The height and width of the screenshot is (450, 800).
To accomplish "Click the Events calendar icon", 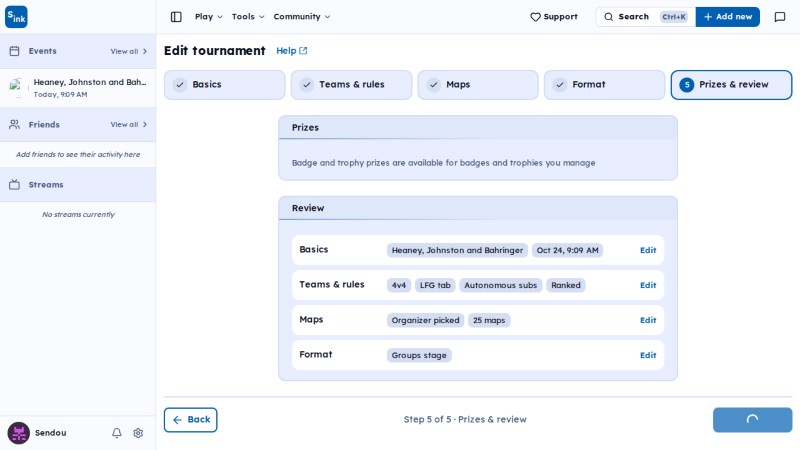I will tap(14, 51).
